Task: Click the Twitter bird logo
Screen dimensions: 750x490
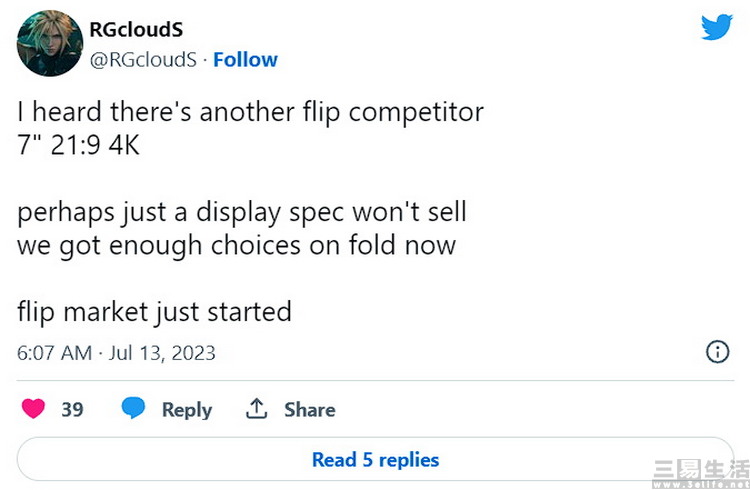Action: click(x=717, y=27)
